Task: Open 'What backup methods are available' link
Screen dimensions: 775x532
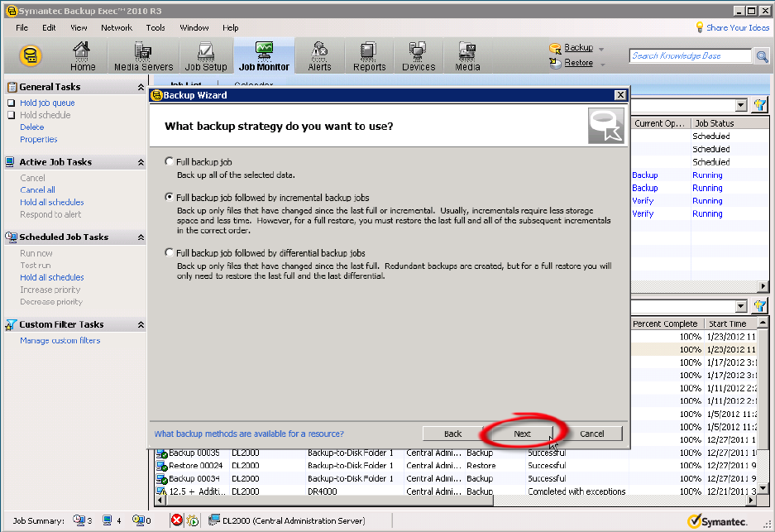Action: [249, 434]
